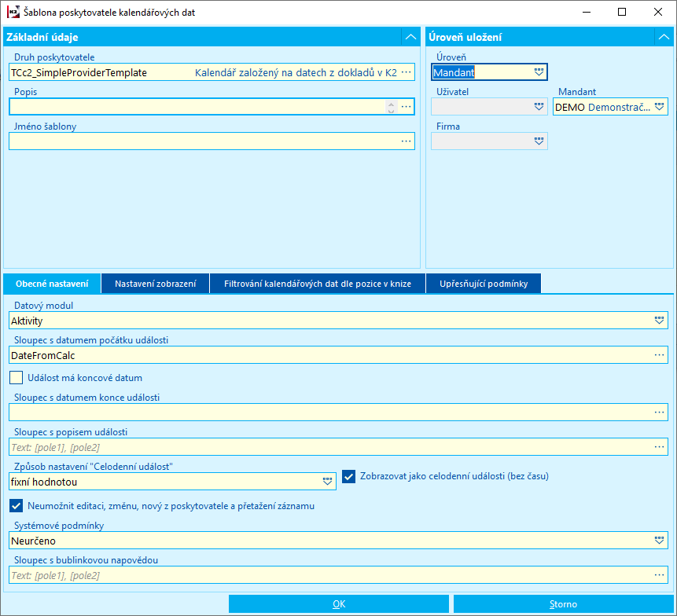The height and width of the screenshot is (616, 677).
Task: Confirm with the OK button
Action: tap(339, 604)
